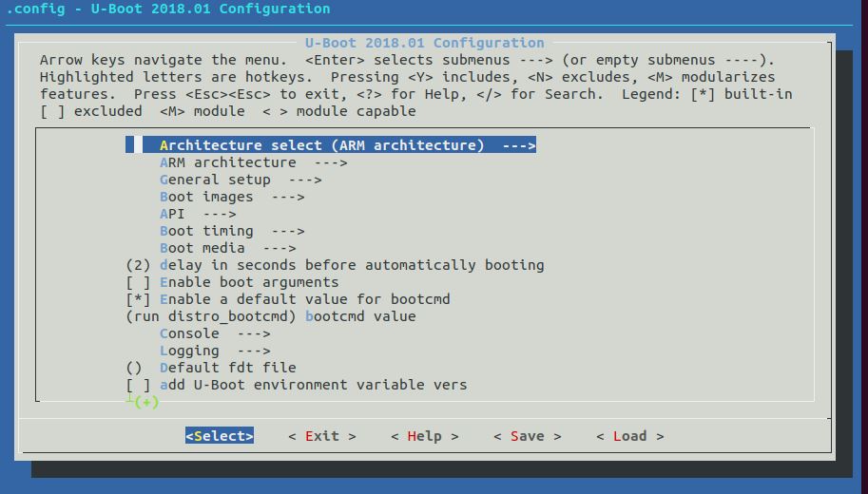
Task: Open Architecture select (ARM architecture) submenu
Action: (331, 145)
